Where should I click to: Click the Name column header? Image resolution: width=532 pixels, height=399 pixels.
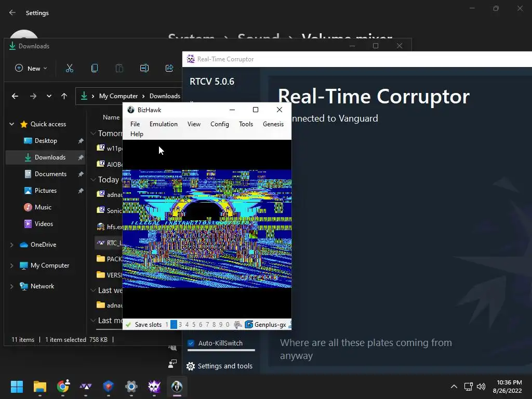111,117
